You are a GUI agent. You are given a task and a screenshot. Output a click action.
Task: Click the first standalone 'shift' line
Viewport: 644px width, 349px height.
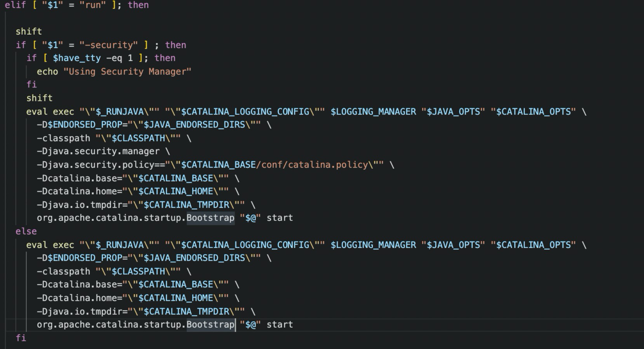tap(29, 31)
